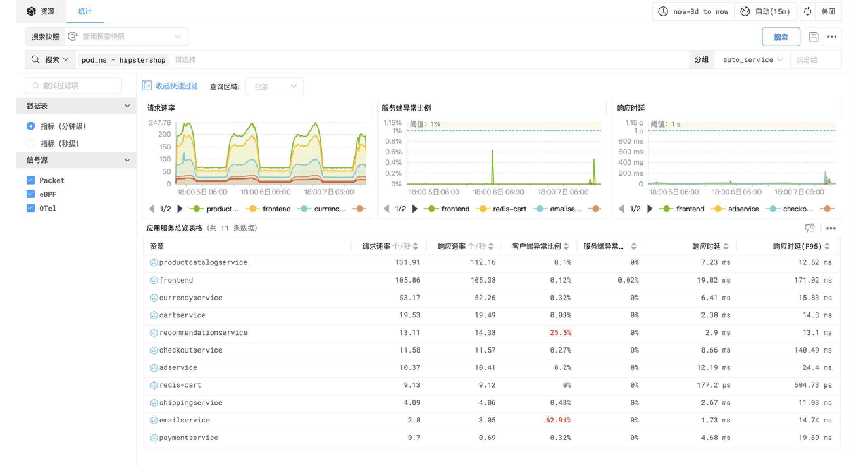Switch to the 统计 tab
Image resolution: width=868 pixels, height=475 pixels.
[85, 11]
